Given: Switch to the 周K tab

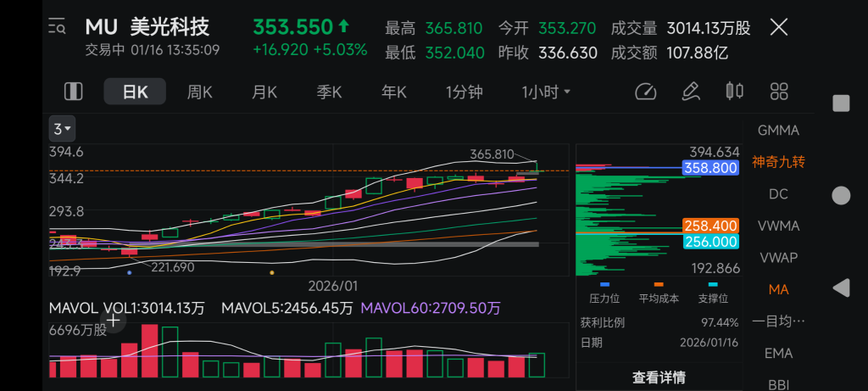Looking at the screenshot, I should (x=199, y=92).
